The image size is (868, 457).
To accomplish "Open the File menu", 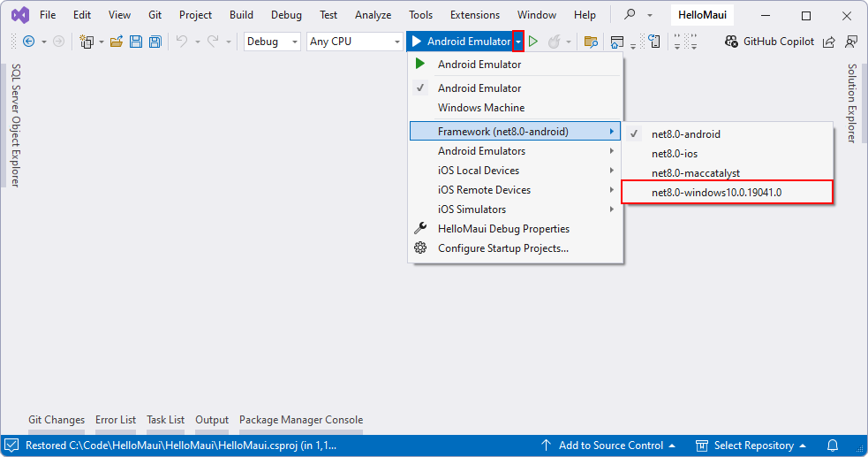I will 48,15.
